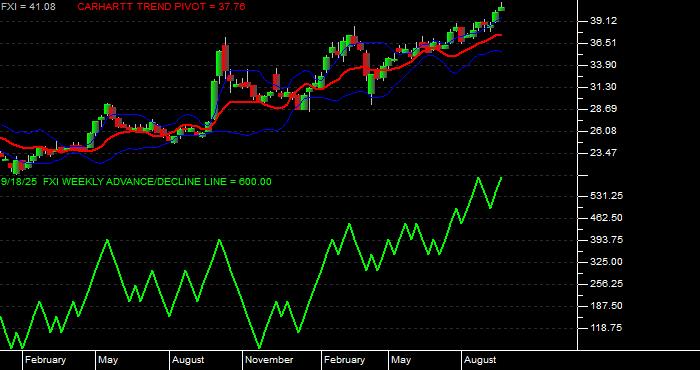Image resolution: width=700 pixels, height=370 pixels.
Task: Click the 531.25 advance/decline axis value
Action: (605, 196)
